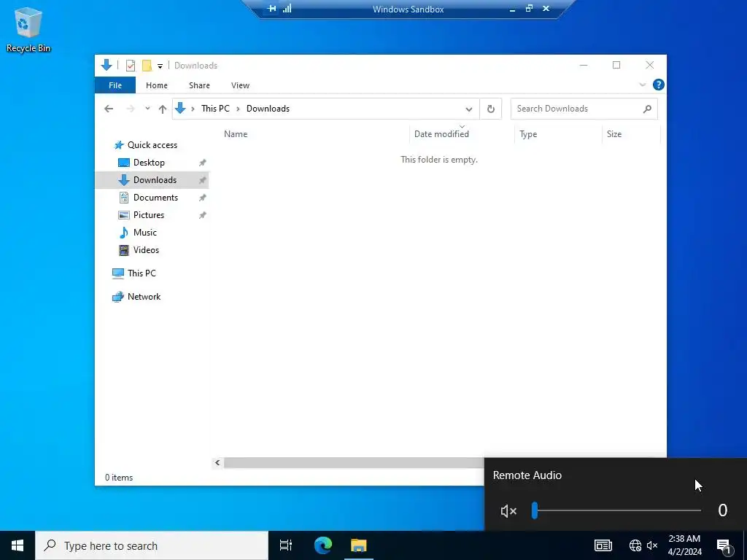Open the Share ribbon tab
Screen dimensions: 747x560
pos(199,85)
